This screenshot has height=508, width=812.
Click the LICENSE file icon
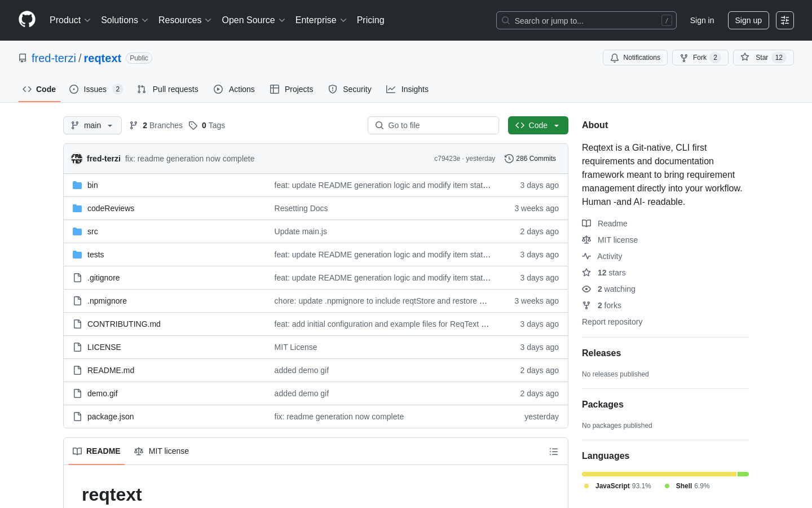77,347
